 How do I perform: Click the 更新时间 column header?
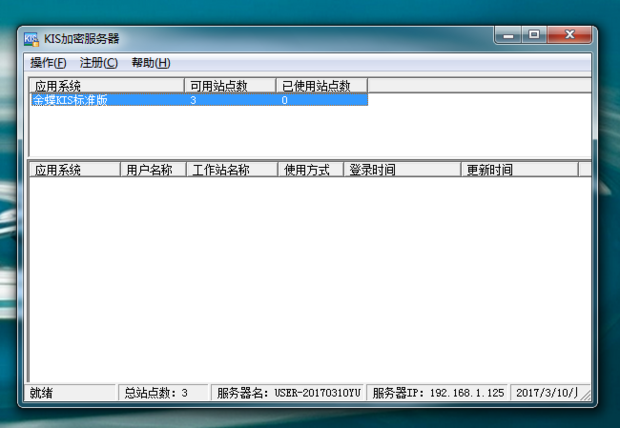pos(520,170)
